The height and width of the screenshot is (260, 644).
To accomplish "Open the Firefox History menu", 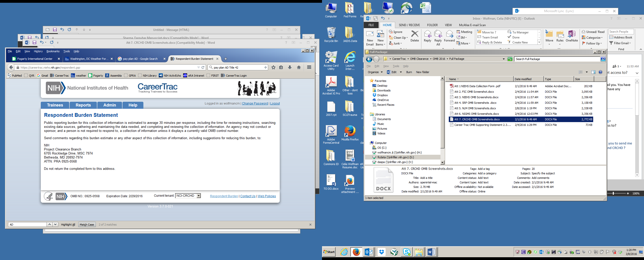I will (x=38, y=51).
